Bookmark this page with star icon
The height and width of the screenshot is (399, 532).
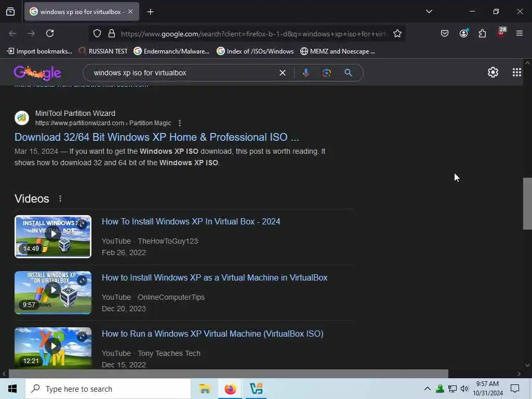click(x=397, y=33)
